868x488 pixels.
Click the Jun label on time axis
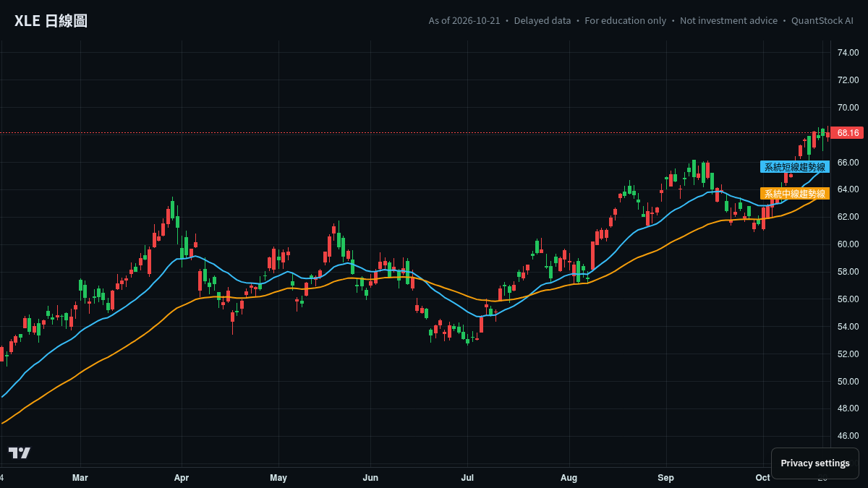(x=370, y=478)
